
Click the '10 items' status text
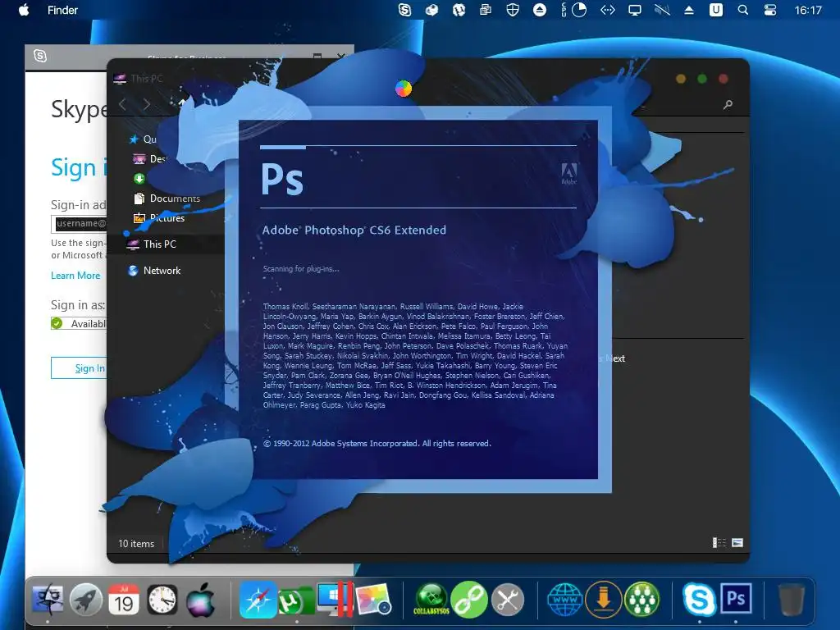(136, 544)
